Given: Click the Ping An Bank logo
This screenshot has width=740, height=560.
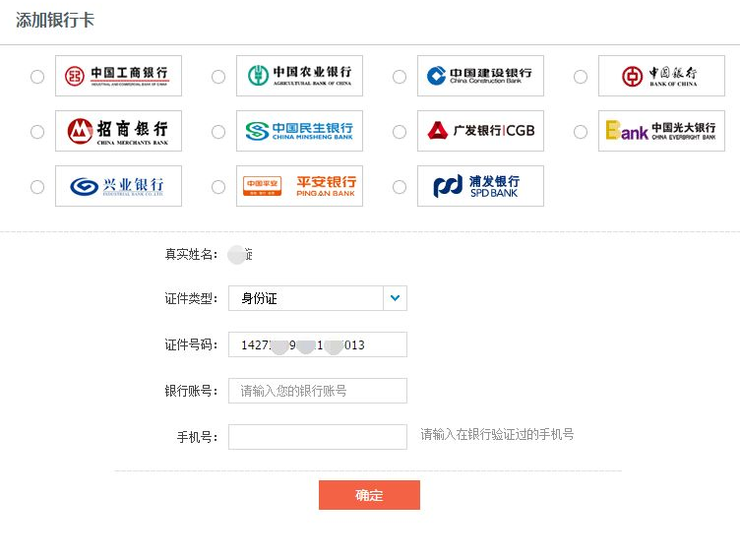Looking at the screenshot, I should click(299, 186).
